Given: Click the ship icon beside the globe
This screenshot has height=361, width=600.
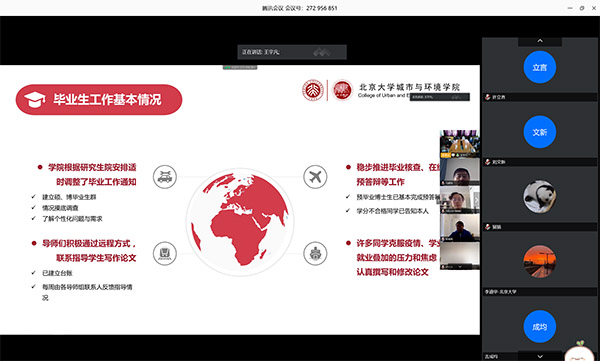Looking at the screenshot, I should tap(315, 253).
